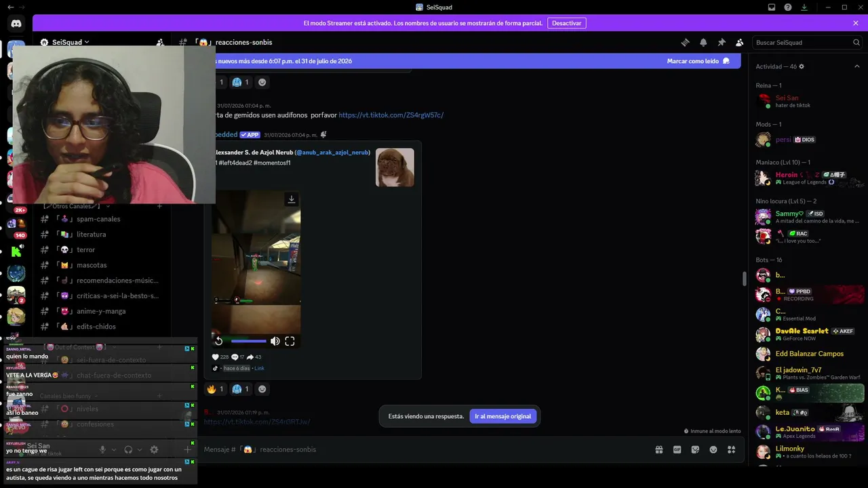Click Ir al mensaje original
The height and width of the screenshot is (488, 868).
click(x=503, y=416)
